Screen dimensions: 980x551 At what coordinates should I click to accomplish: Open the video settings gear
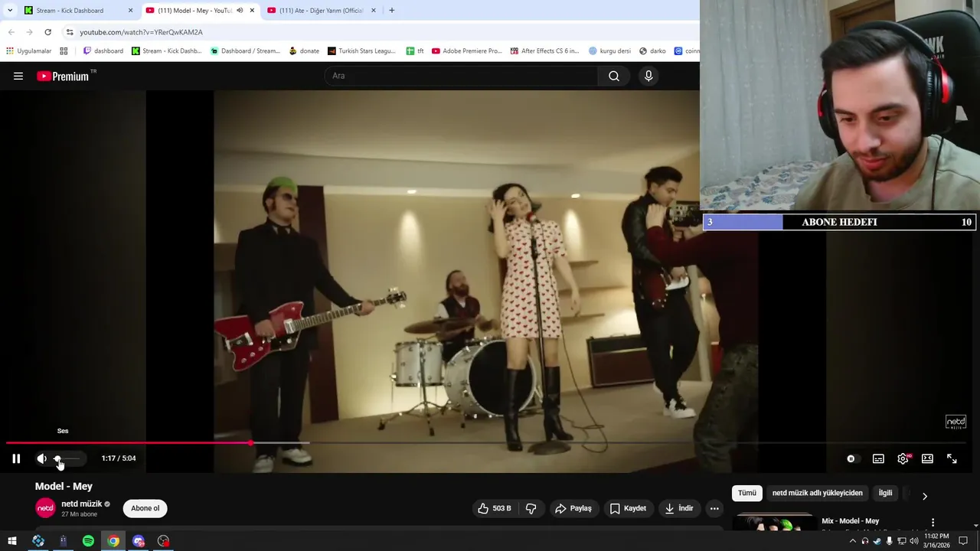pyautogui.click(x=903, y=458)
